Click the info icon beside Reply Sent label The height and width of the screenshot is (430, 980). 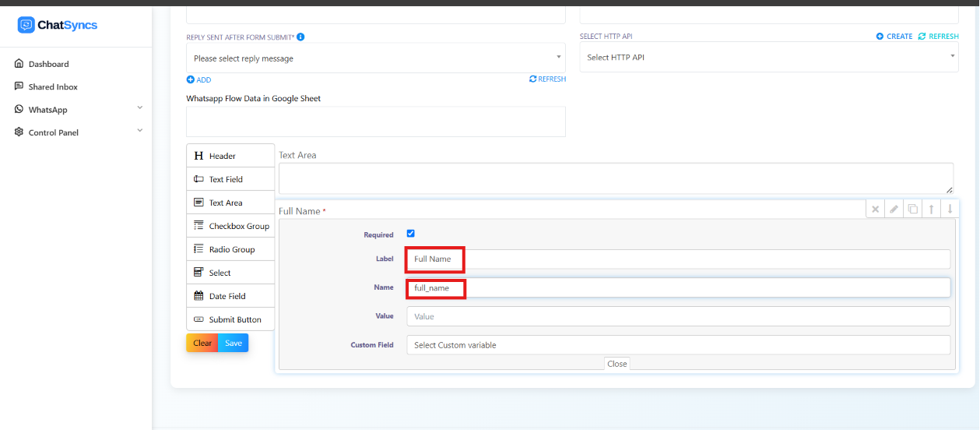click(x=300, y=37)
